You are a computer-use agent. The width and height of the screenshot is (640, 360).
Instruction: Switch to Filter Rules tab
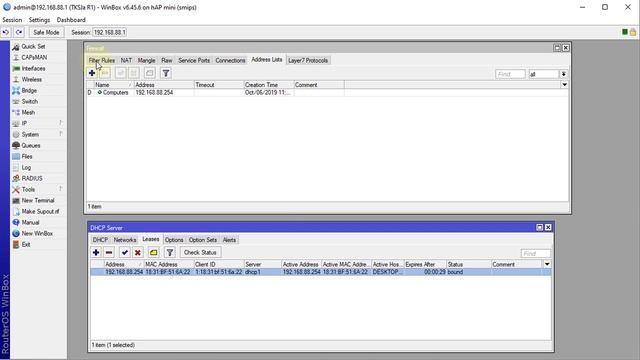click(x=102, y=60)
